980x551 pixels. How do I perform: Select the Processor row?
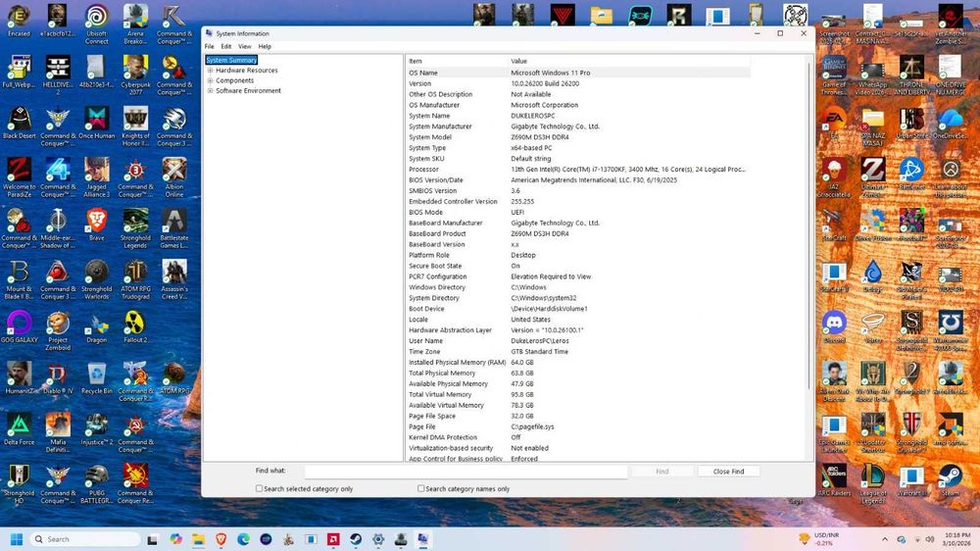tap(578, 170)
